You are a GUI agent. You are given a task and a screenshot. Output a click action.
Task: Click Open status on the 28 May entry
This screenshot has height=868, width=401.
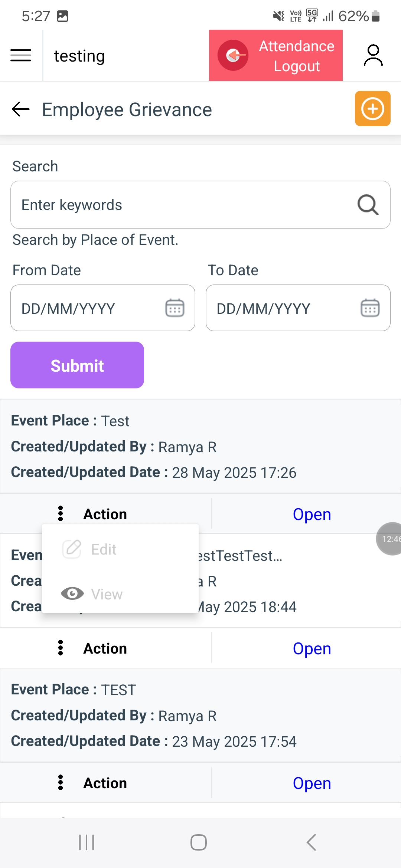point(312,514)
